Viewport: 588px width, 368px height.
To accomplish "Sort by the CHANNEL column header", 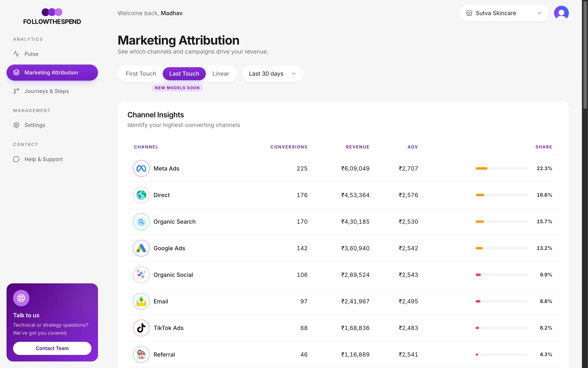I will (x=146, y=147).
